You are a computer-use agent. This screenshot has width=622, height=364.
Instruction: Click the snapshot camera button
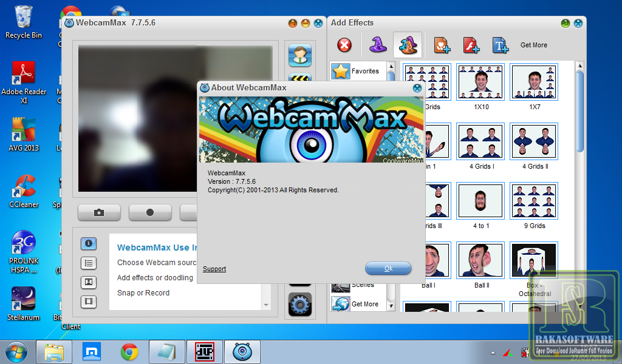99,213
